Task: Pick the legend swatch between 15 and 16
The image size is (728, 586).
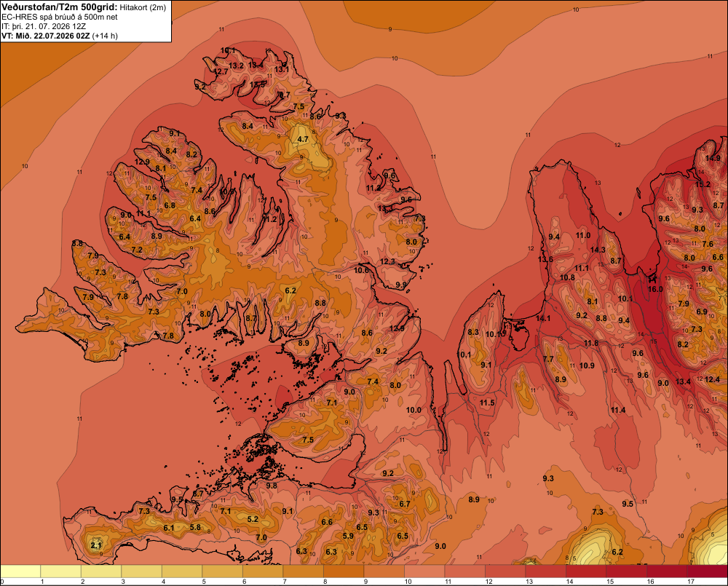Action: (626, 571)
